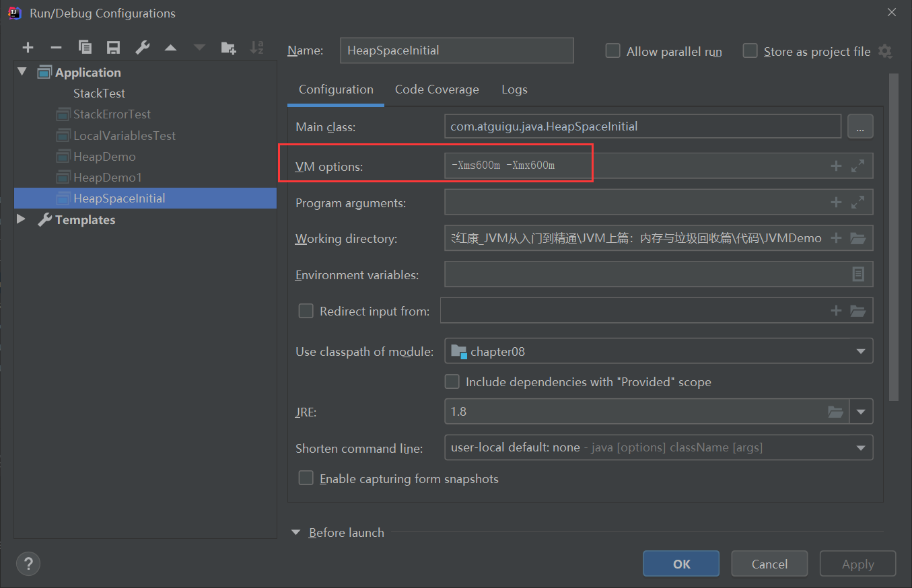Screen dimensions: 912x588
Task: Check Store as project file
Action: pos(750,51)
